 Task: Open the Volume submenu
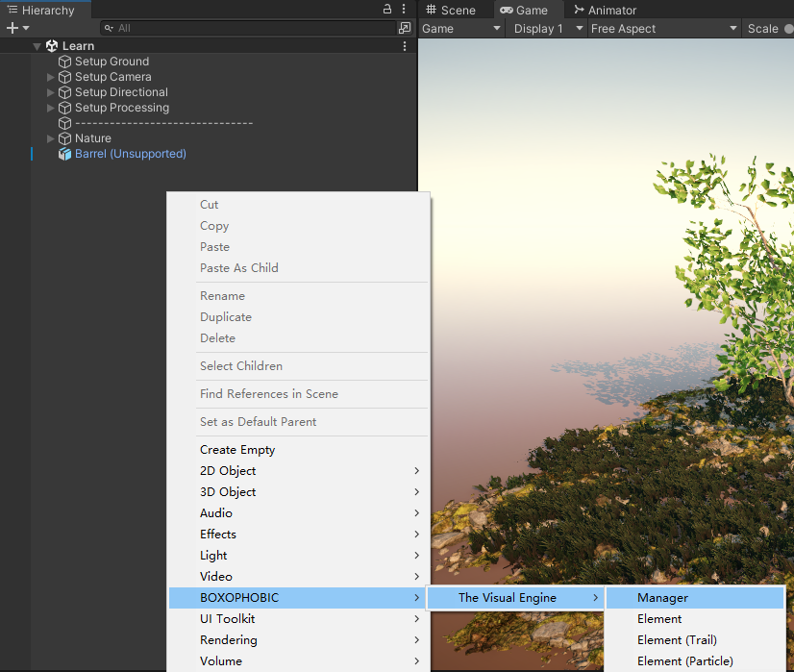click(x=300, y=661)
